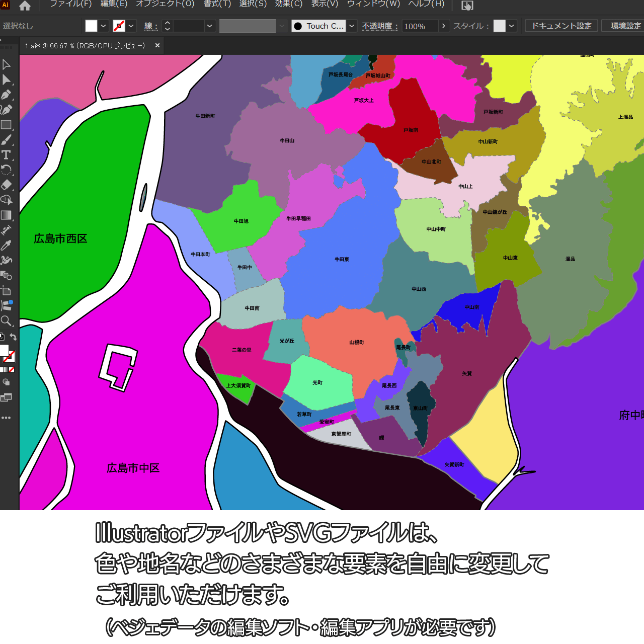Image resolution: width=644 pixels, height=644 pixels.
Task: Open the fill color dropdown arrow
Action: [x=104, y=26]
